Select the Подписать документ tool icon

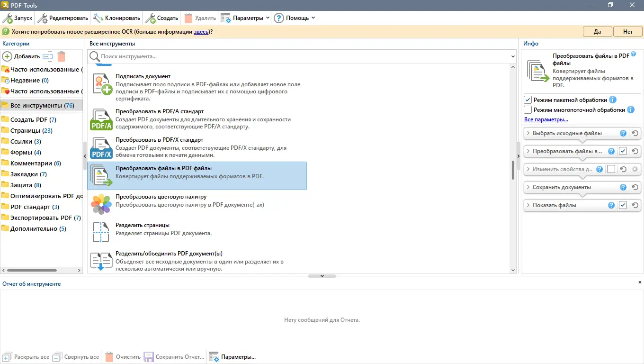click(101, 85)
